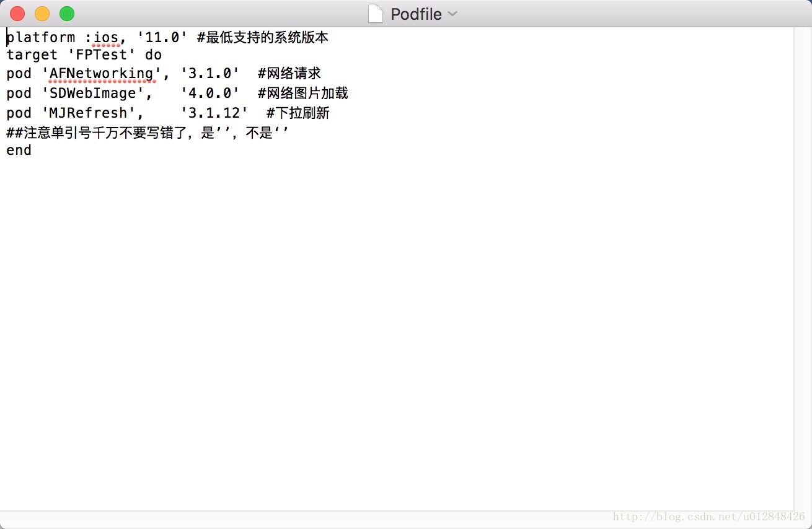Click 'pod' keyword before AFNetworking
The width and height of the screenshot is (812, 529).
[x=19, y=74]
